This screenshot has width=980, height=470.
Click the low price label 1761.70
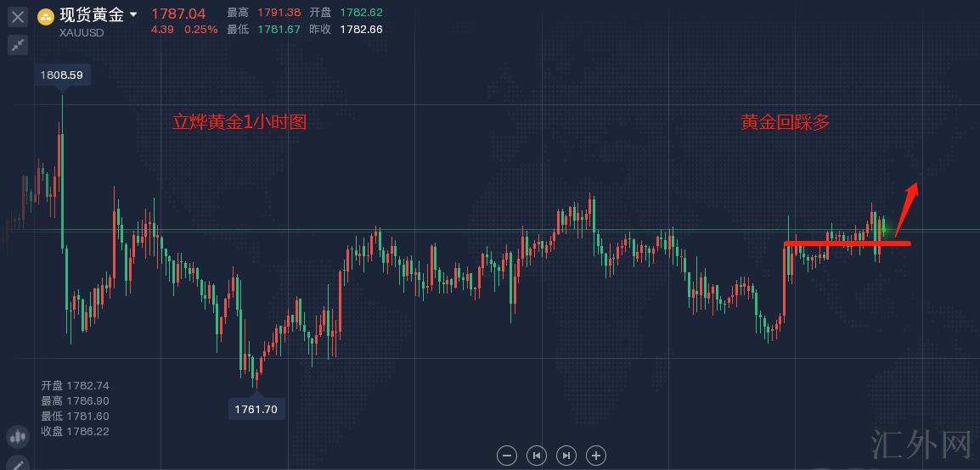256,410
